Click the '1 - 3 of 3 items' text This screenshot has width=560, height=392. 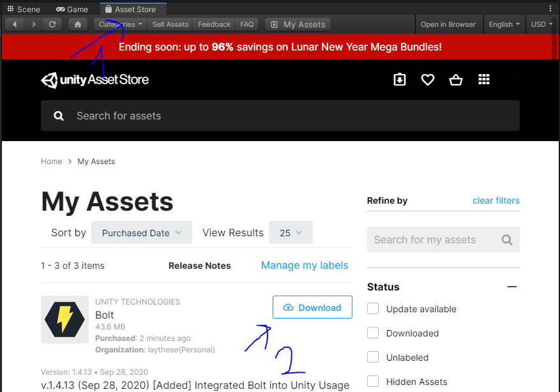[x=73, y=266]
